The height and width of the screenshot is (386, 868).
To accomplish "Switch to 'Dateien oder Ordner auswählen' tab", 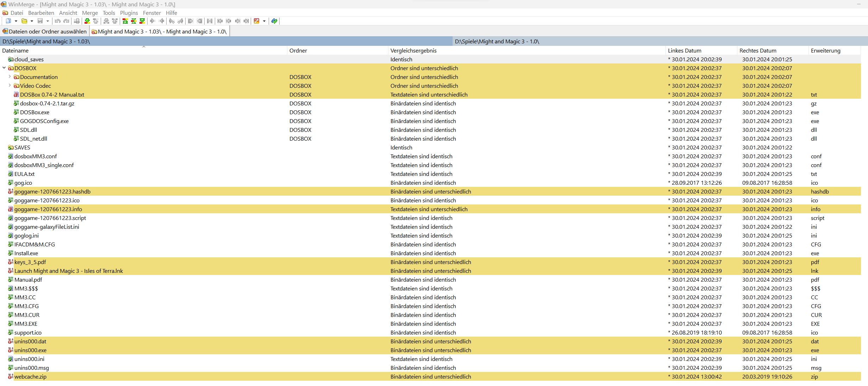I will pos(45,31).
